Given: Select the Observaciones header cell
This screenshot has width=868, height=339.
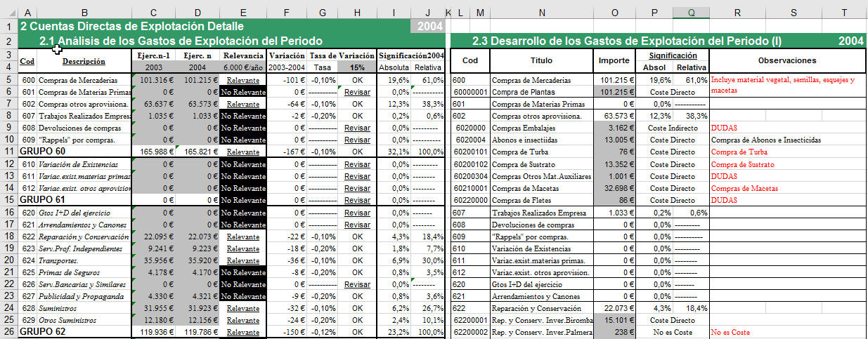Looking at the screenshot, I should [x=787, y=61].
